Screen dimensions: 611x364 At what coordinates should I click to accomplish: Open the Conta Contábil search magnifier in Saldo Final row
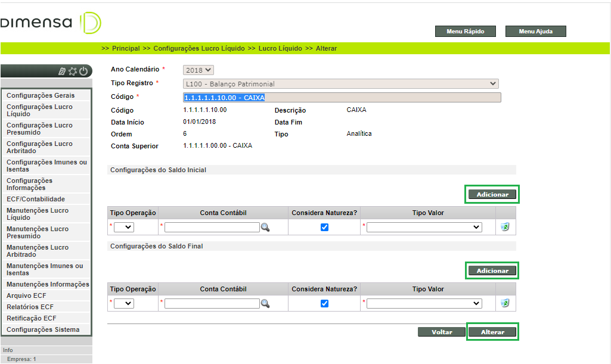point(265,303)
